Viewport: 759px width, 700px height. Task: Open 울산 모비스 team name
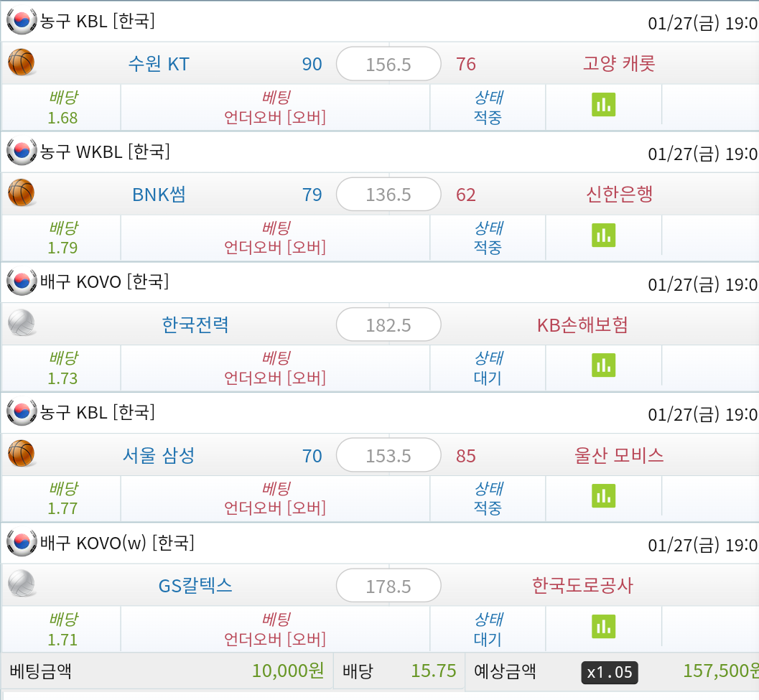point(619,455)
